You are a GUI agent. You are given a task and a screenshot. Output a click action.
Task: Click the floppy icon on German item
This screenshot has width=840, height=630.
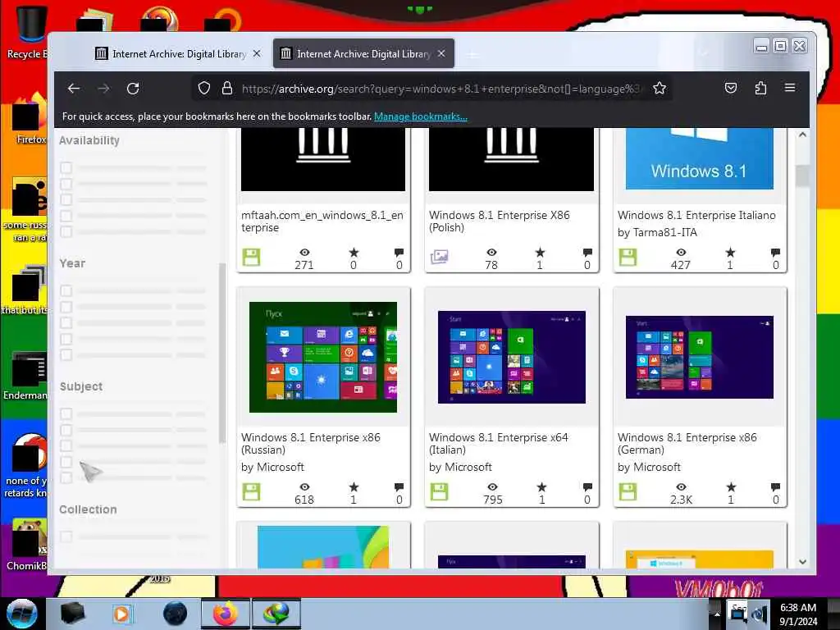[628, 492]
